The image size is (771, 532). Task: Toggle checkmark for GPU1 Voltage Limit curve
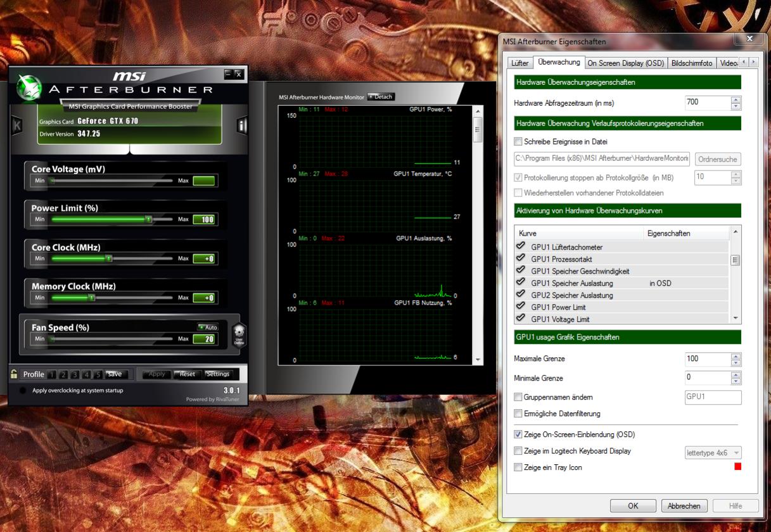point(521,318)
